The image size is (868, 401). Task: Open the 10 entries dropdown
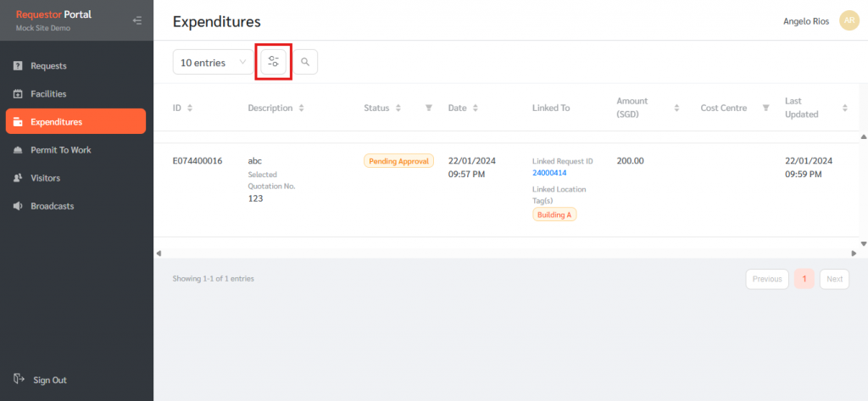(212, 62)
